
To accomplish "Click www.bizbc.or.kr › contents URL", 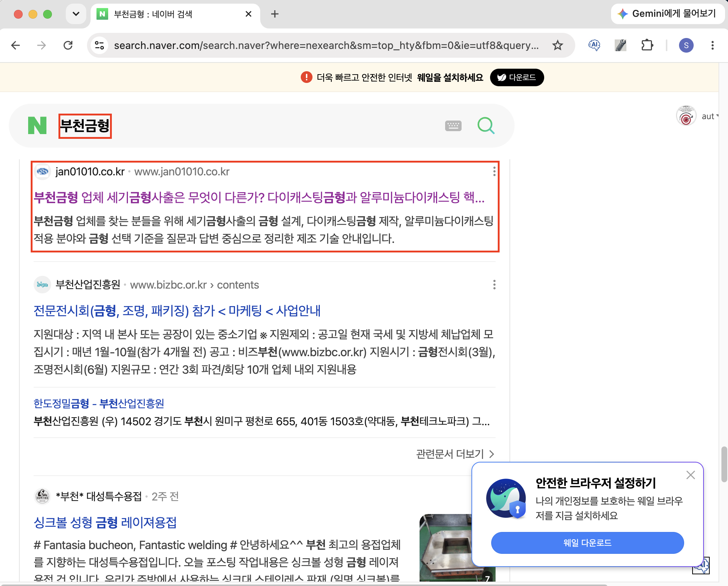I will click(x=194, y=285).
